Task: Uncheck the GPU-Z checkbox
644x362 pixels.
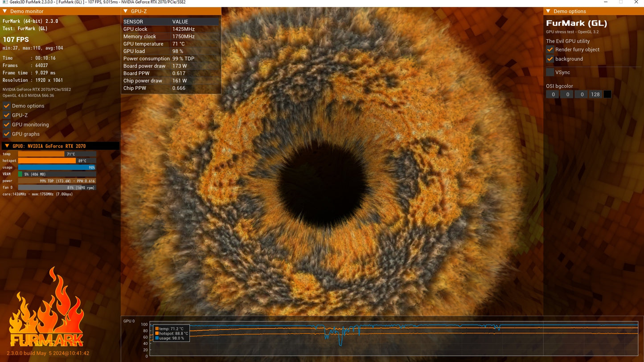Action: [6, 115]
